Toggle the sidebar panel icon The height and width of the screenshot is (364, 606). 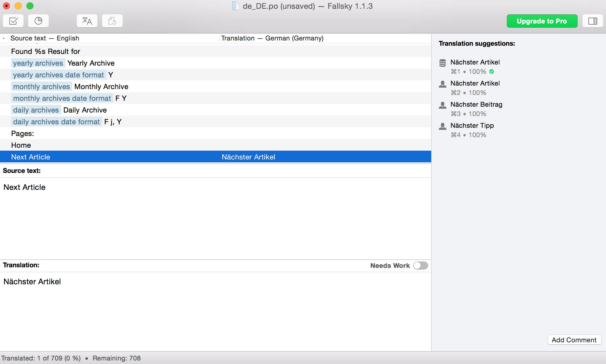[x=593, y=21]
